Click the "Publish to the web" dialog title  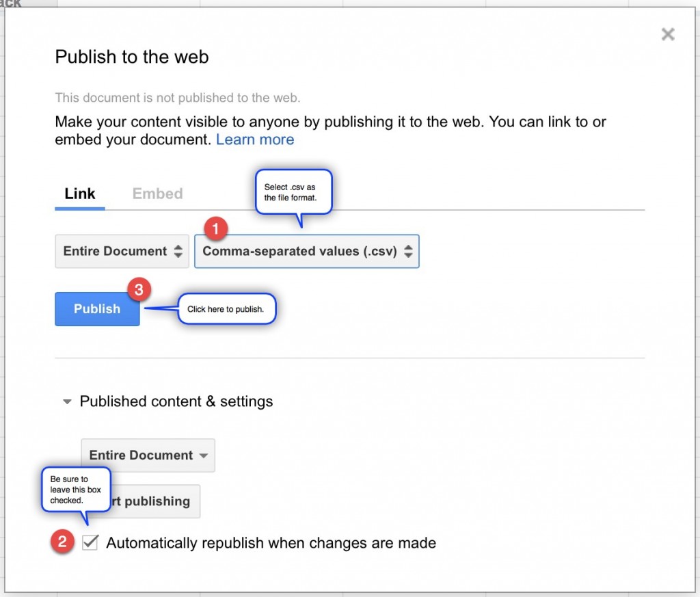pos(132,57)
